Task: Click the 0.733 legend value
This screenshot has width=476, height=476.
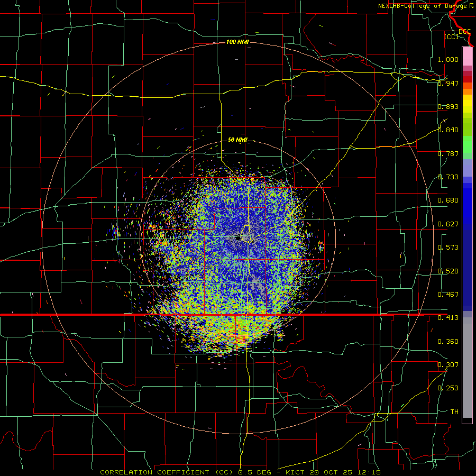Action: pos(448,177)
